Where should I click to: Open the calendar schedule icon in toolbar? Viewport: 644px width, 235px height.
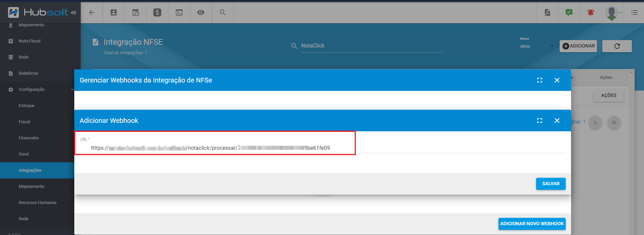coord(135,12)
